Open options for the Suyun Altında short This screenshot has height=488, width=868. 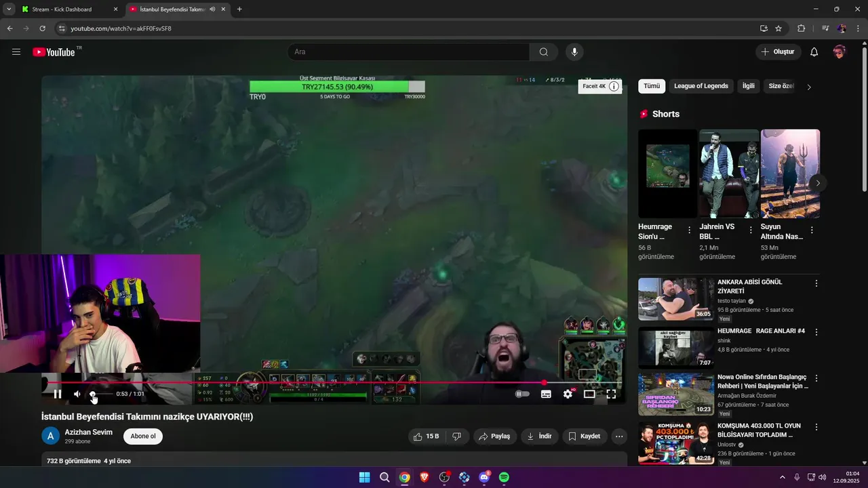point(812,230)
